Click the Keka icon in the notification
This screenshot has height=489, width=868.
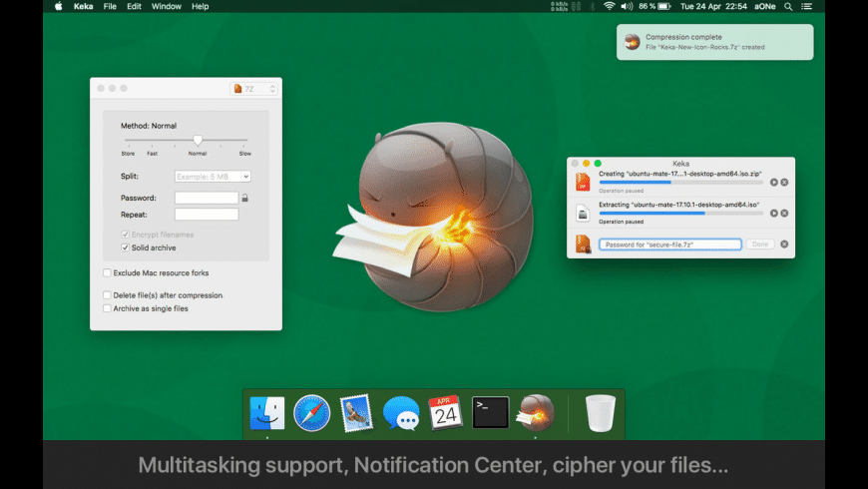click(633, 42)
